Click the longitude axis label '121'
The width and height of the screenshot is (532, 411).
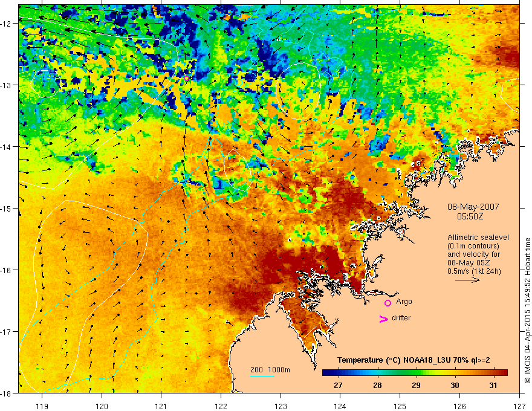[x=161, y=406]
